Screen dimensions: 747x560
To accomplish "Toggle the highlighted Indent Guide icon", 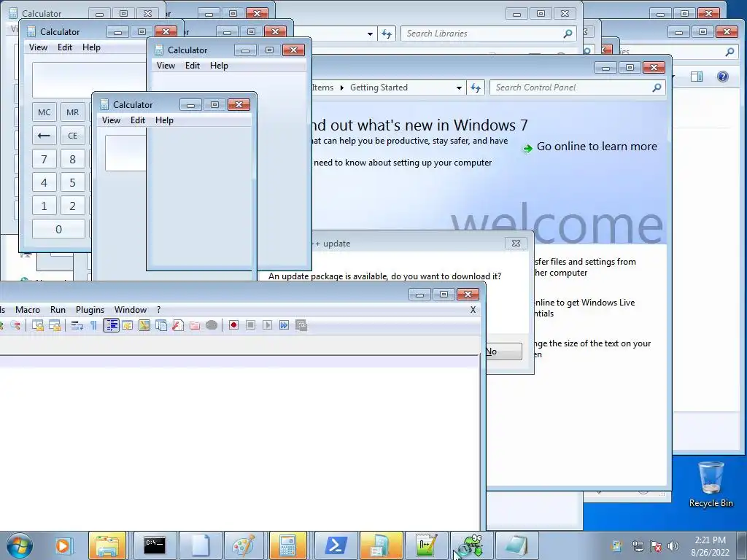I will [111, 325].
